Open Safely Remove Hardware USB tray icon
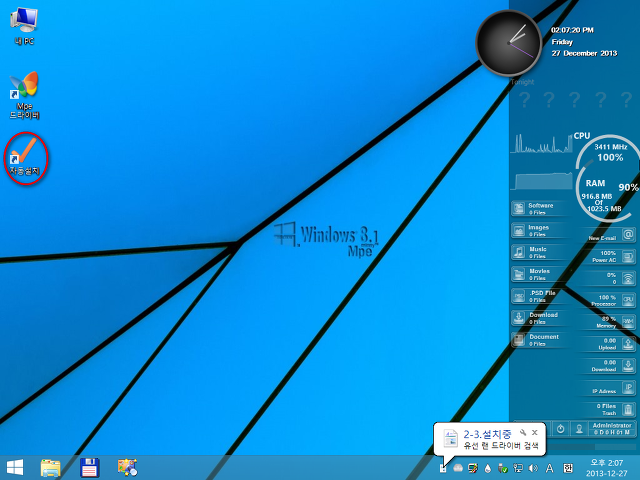 [503, 469]
